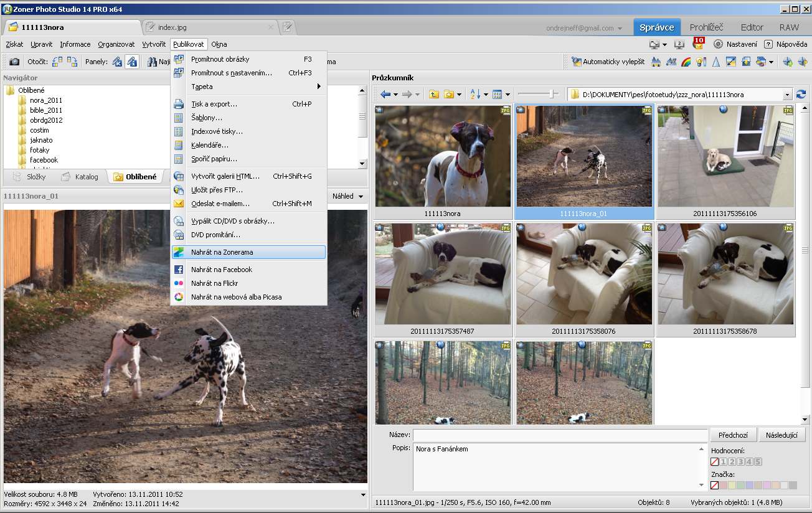Image resolution: width=812 pixels, height=513 pixels.
Task: Click the Předchozí button
Action: tap(734, 435)
